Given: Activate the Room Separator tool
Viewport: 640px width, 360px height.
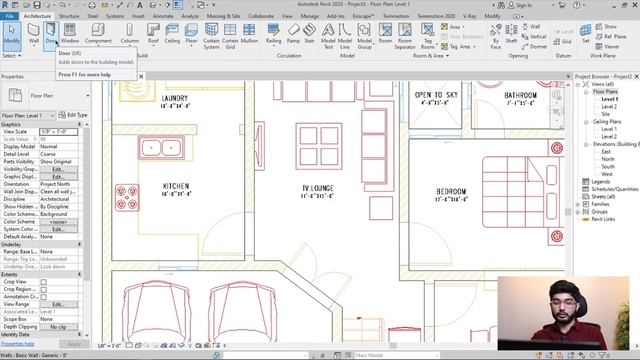Looking at the screenshot, I should pyautogui.click(x=404, y=36).
